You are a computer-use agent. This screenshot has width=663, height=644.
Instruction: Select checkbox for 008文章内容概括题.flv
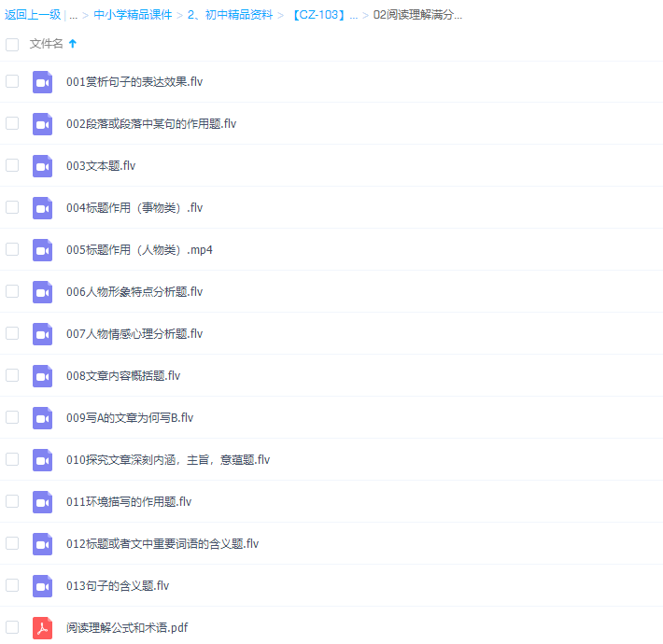coord(12,375)
